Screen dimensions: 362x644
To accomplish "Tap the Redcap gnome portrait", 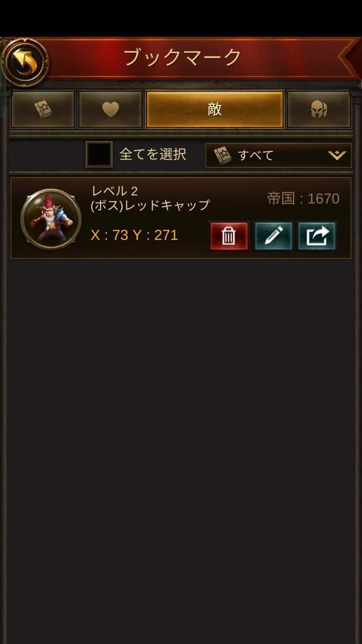I will (x=51, y=219).
